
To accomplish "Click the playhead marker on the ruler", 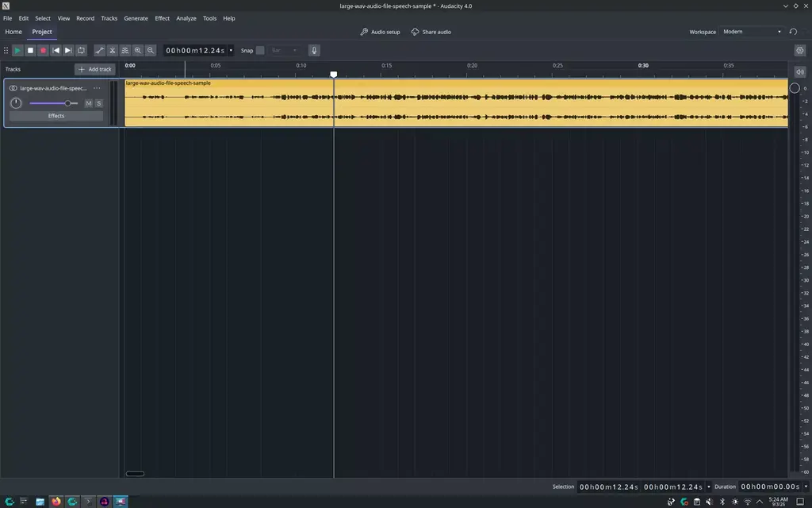I will (x=334, y=75).
